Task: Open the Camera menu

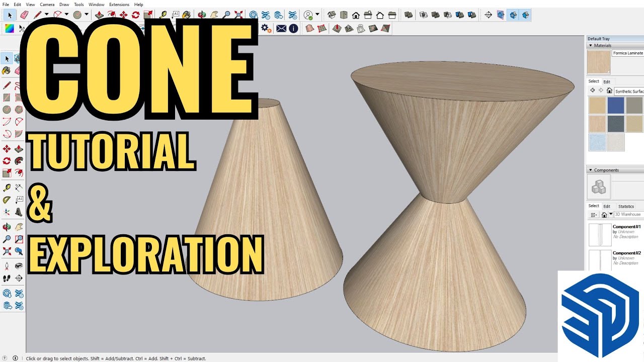Action: click(x=47, y=5)
